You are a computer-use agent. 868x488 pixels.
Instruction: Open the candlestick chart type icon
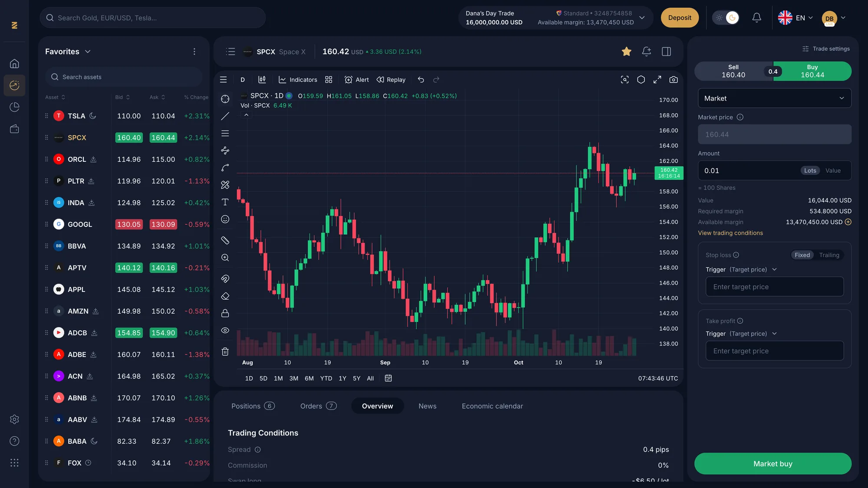tap(262, 80)
